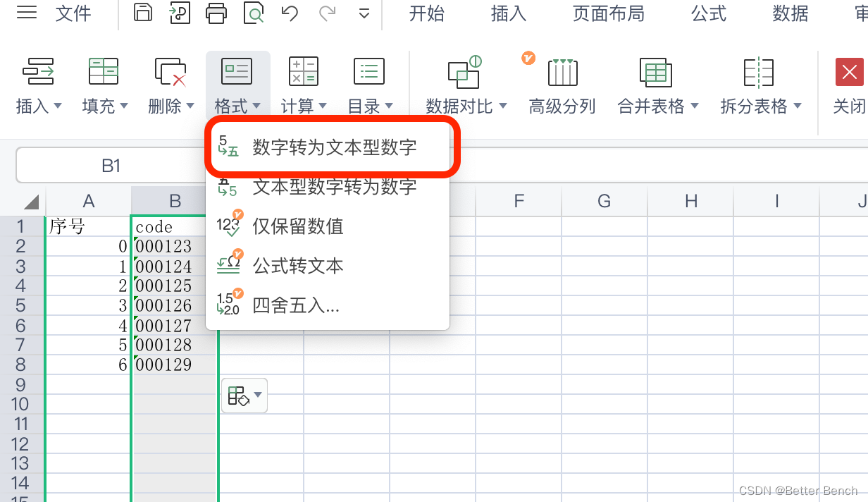Viewport: 868px width, 502px height.
Task: Click the select-all corner triangle
Action: [30, 202]
